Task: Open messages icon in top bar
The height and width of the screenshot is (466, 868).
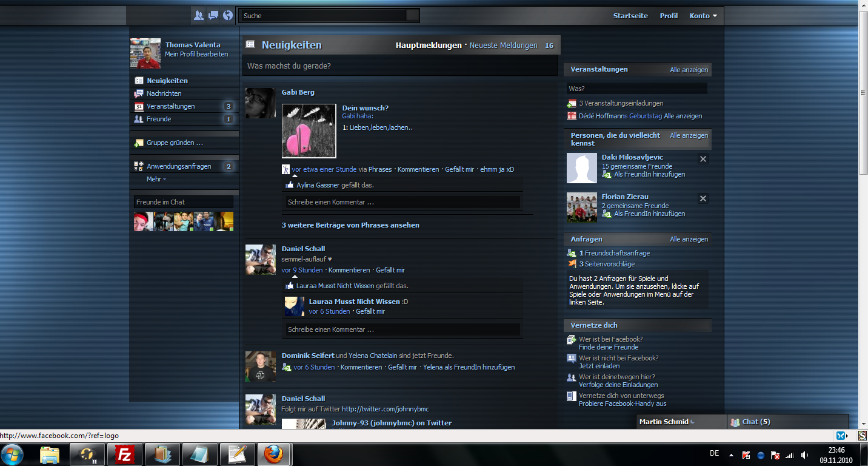Action: tap(213, 16)
